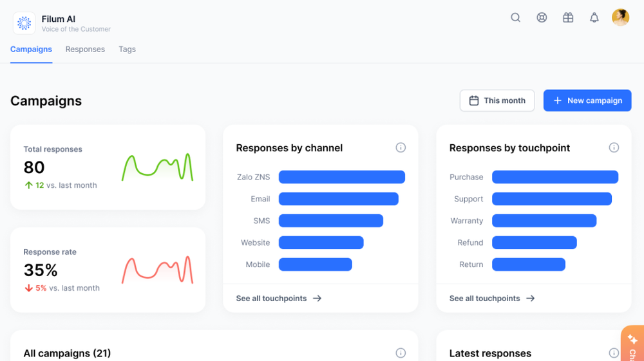Click the Response rate red sparkline

[157, 270]
